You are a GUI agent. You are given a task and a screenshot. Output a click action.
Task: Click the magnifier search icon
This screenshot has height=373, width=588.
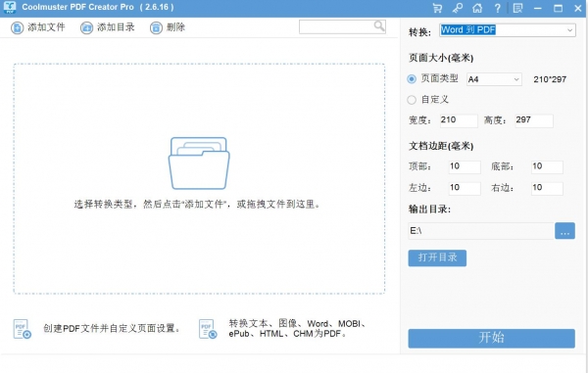(x=379, y=25)
